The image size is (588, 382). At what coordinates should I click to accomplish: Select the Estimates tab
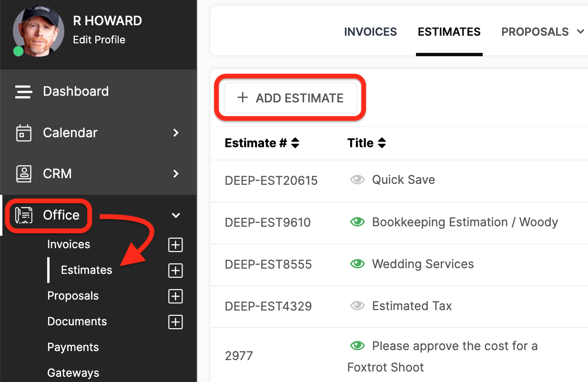[449, 32]
